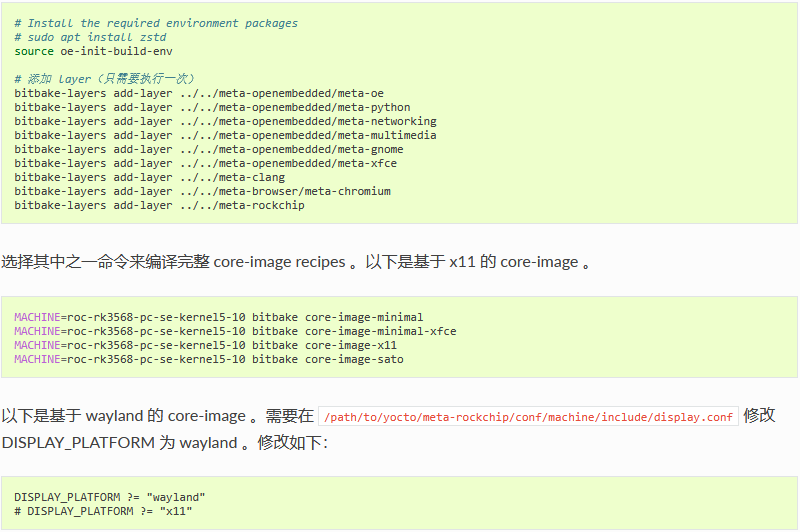
Task: Click the text 'DISPLAY_PLATFORM 为 wayland 。修改如下:'
Action: tap(165, 443)
